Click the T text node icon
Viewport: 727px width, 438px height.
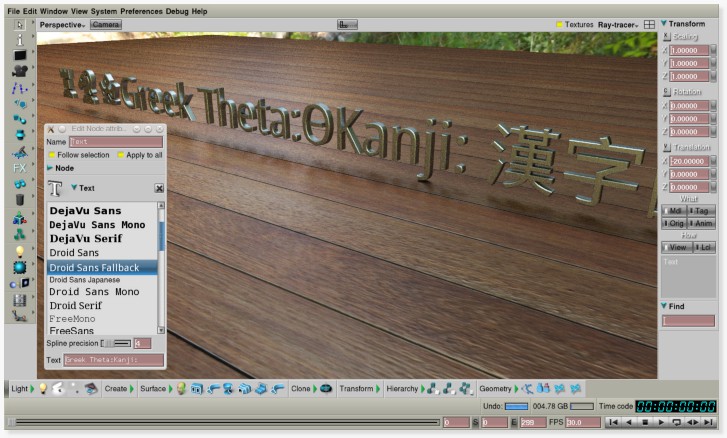coord(55,188)
